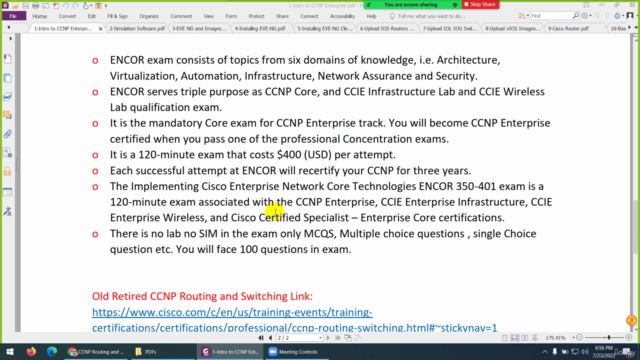640x360 pixels.
Task: Open the volume control in system tray
Action: click(584, 352)
